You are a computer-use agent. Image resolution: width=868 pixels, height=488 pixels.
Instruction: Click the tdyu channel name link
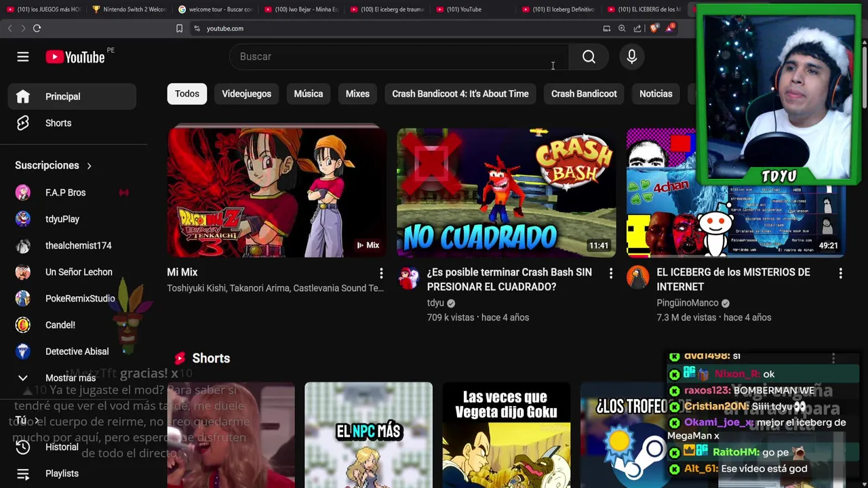point(435,303)
